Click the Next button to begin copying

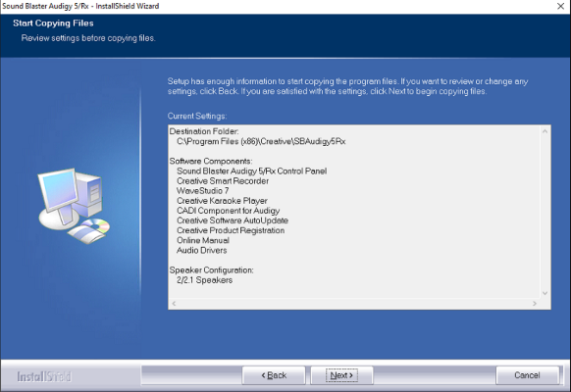tap(341, 375)
